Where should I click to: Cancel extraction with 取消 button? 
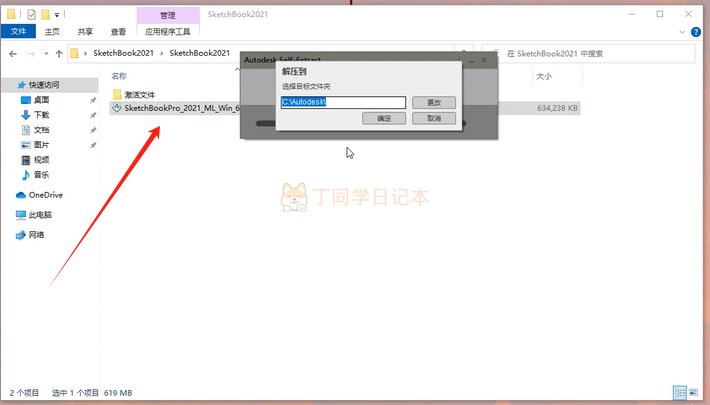pyautogui.click(x=434, y=118)
